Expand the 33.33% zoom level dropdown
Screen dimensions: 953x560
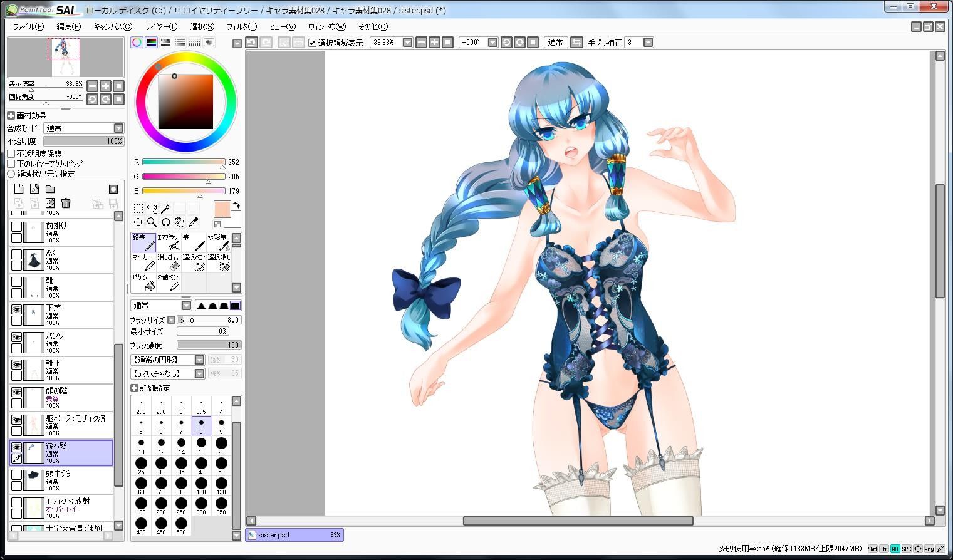(407, 43)
